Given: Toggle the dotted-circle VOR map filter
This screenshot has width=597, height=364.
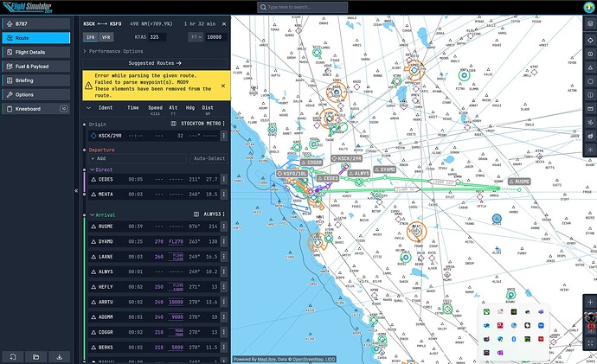Looking at the screenshot, I should pos(590,54).
